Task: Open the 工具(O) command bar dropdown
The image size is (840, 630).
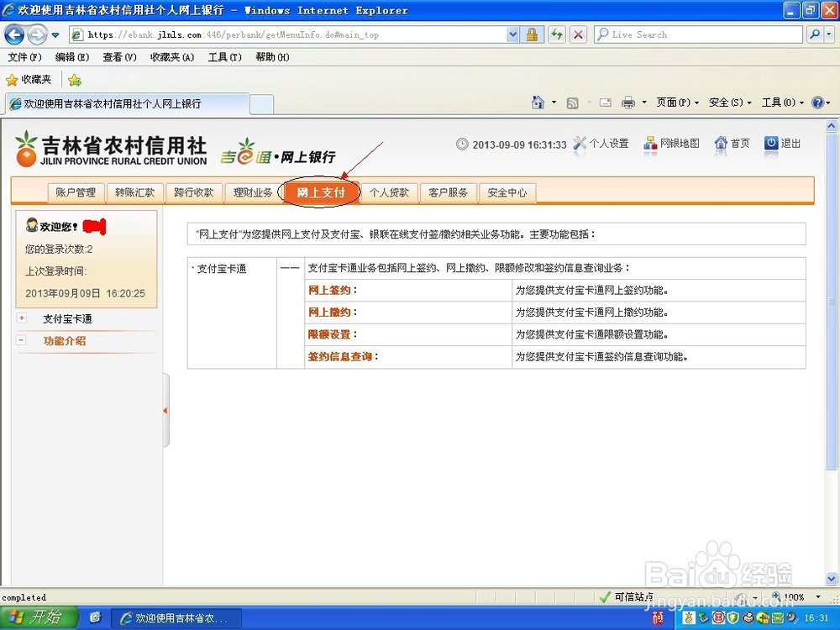Action: tap(783, 102)
